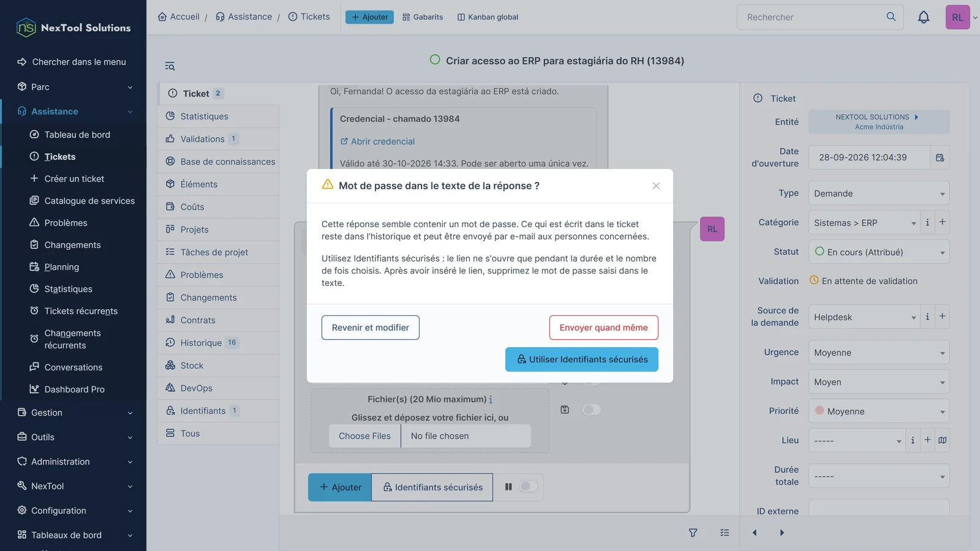The height and width of the screenshot is (551, 980).
Task: Click Envoyer quand même button
Action: coord(603,328)
